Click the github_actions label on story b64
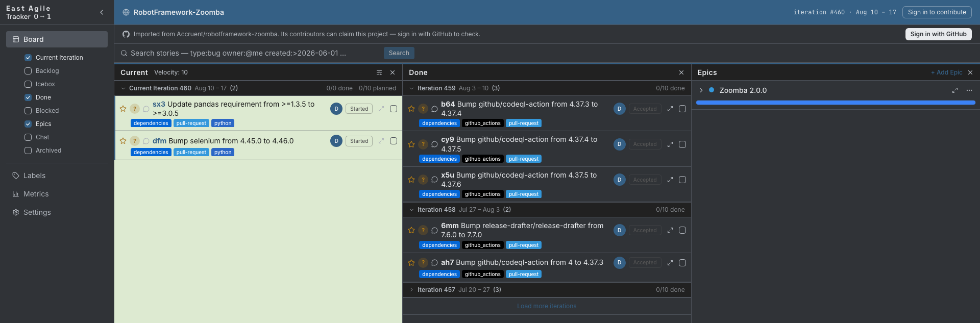The image size is (980, 323). point(482,123)
